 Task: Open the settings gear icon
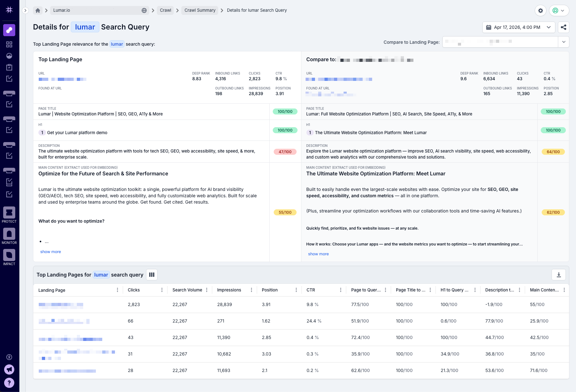[x=540, y=10]
